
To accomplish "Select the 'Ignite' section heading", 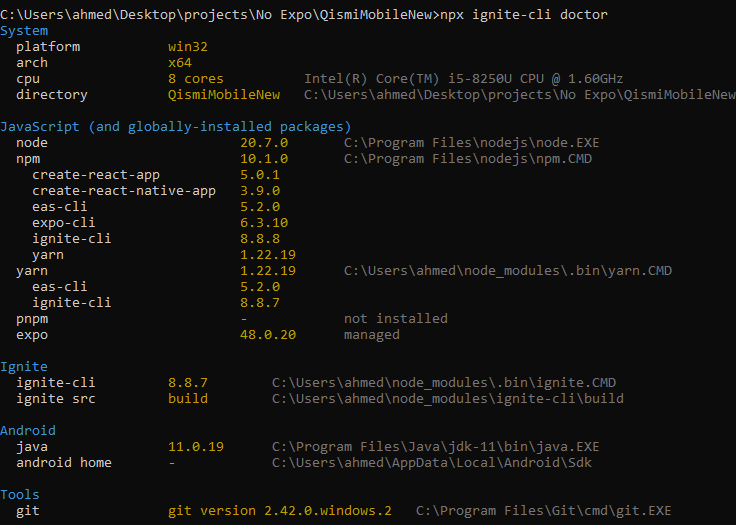I will tap(24, 367).
